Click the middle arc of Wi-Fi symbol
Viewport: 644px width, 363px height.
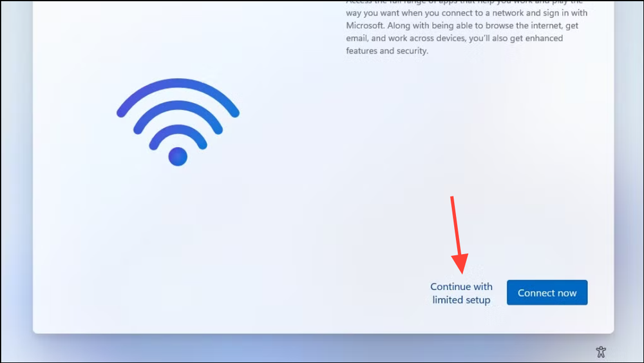(x=178, y=106)
